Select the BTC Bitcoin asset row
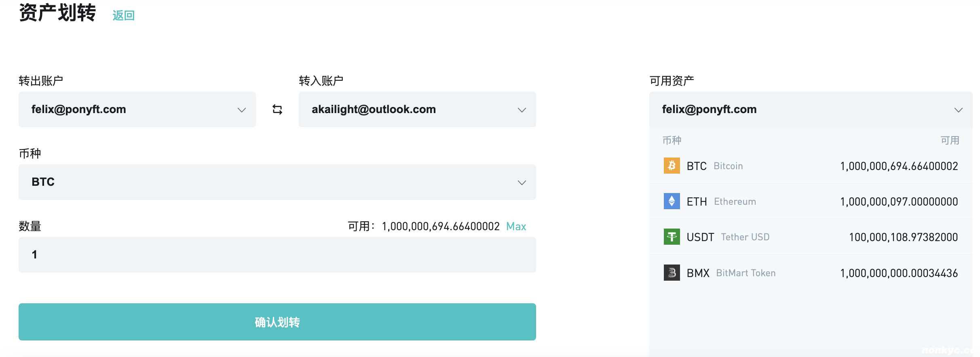 [810, 166]
